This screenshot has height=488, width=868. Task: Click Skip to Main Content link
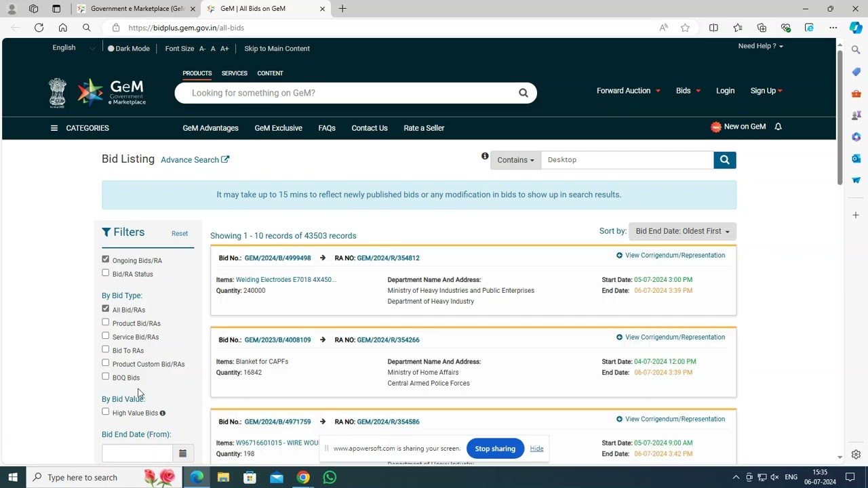click(277, 49)
